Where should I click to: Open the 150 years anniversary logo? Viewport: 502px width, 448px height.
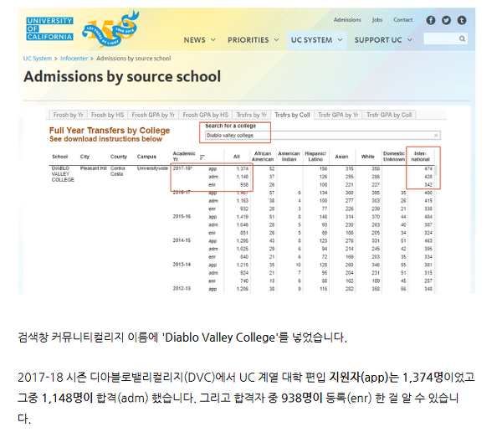coord(110,28)
